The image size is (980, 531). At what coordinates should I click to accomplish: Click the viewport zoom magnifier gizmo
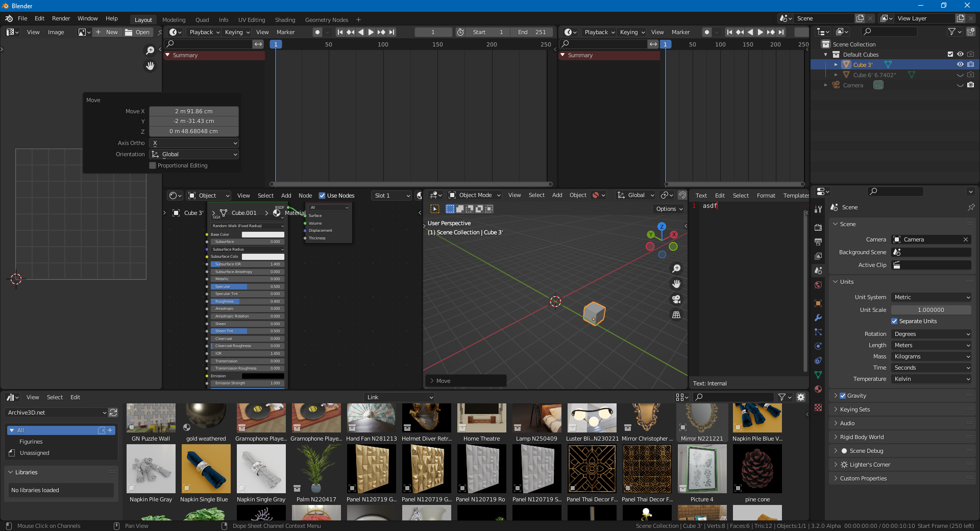click(676, 269)
